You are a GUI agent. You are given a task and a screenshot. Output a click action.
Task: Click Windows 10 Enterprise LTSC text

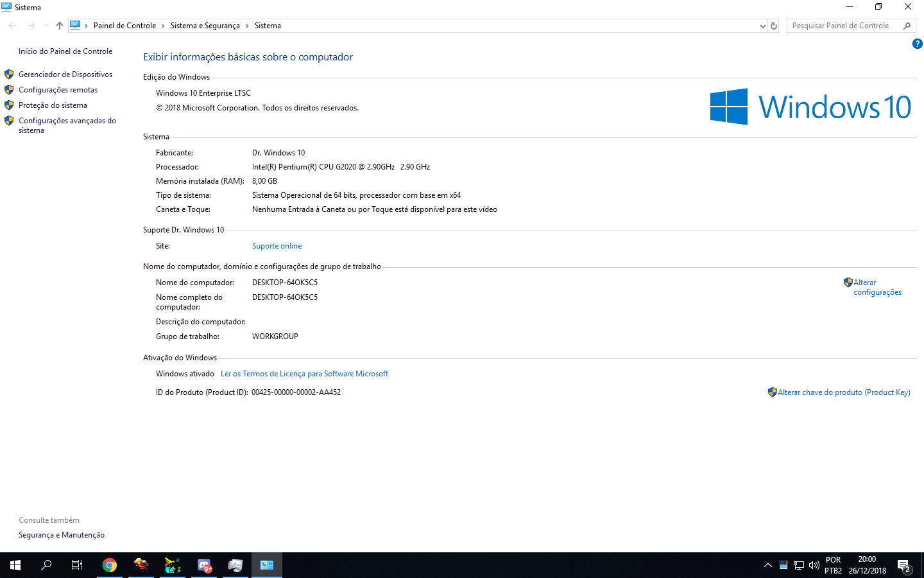coord(203,93)
